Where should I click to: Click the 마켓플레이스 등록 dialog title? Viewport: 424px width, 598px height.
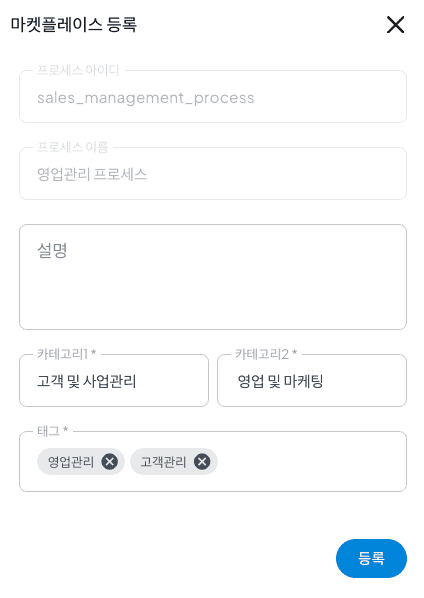[x=74, y=24]
